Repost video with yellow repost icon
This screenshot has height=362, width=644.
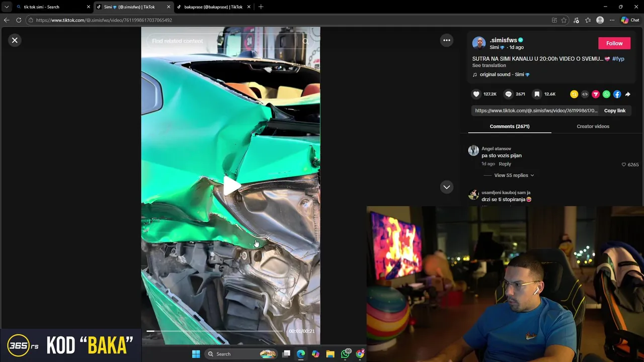tap(574, 94)
